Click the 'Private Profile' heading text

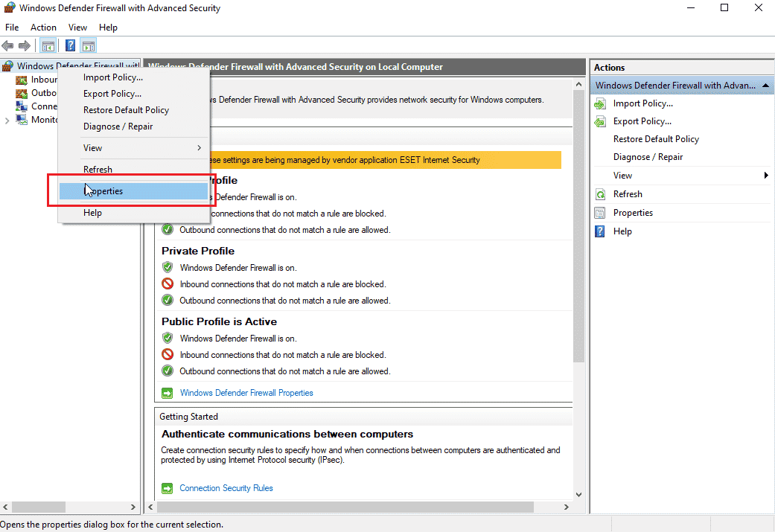point(198,251)
